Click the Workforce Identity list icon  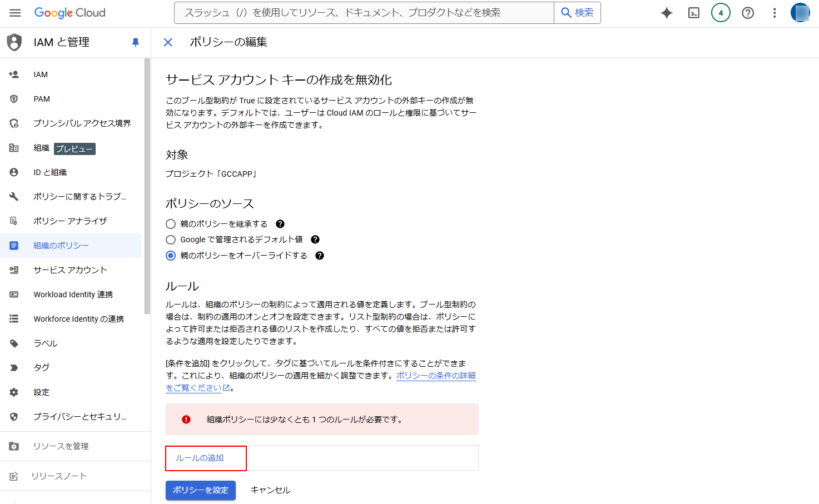(14, 319)
